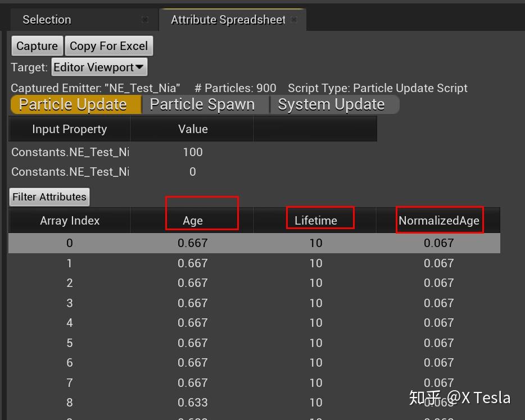This screenshot has width=525, height=420.
Task: Click the Array Index column header
Action: tap(69, 221)
